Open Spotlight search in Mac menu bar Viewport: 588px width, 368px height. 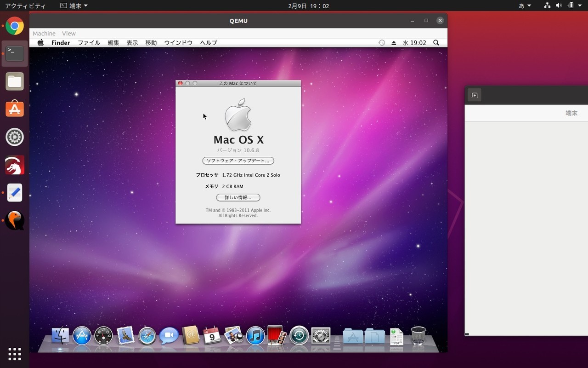436,43
